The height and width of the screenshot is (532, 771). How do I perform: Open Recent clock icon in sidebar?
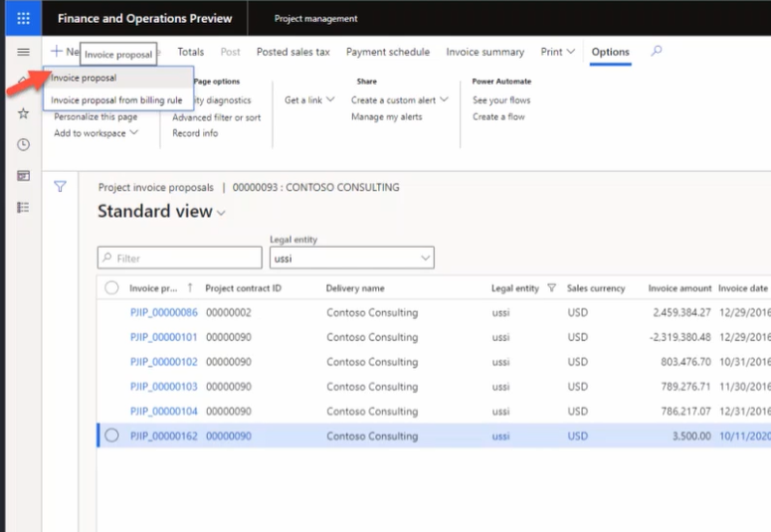click(x=23, y=144)
